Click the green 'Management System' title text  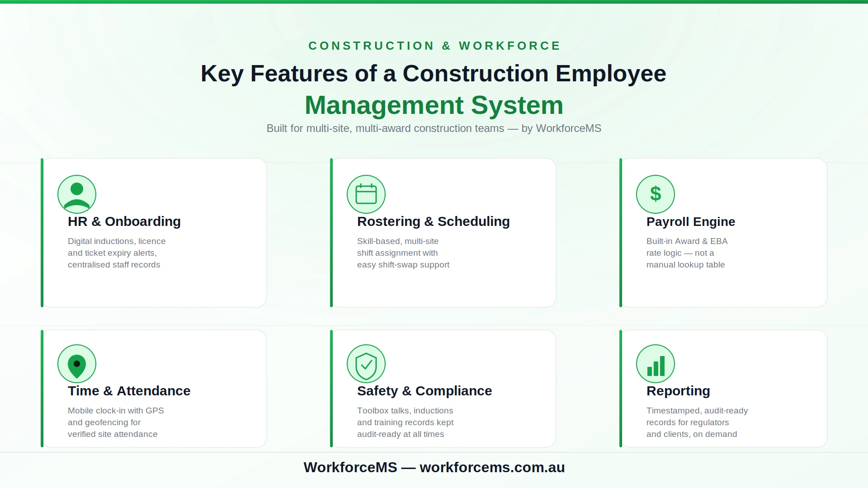coord(434,105)
